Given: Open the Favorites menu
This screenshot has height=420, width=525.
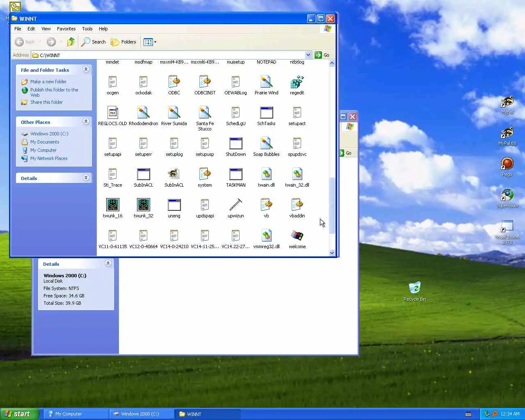Looking at the screenshot, I should (66, 29).
